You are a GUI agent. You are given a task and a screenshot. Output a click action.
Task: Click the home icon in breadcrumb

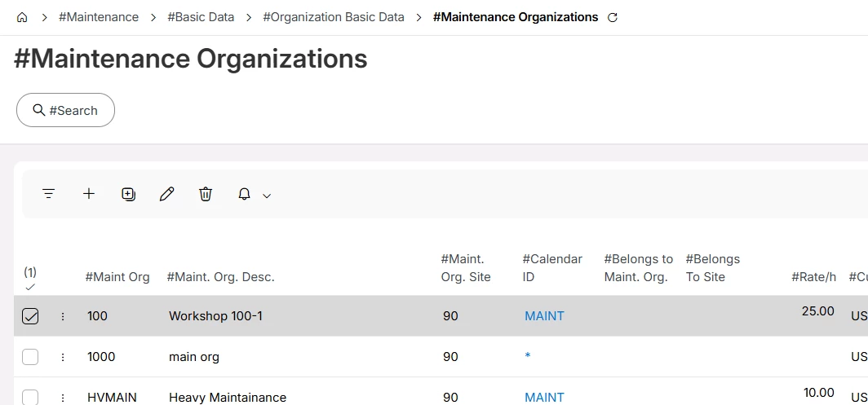pos(22,17)
